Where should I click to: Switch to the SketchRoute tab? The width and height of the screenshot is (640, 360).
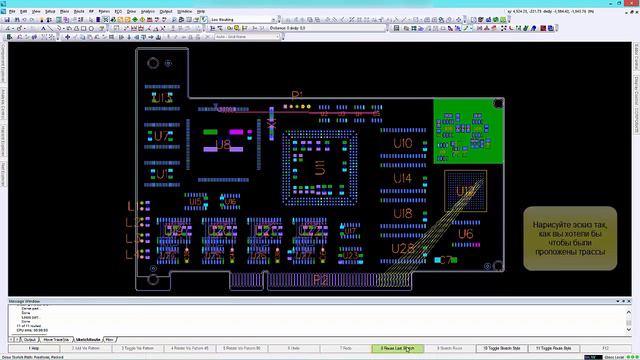(x=88, y=340)
